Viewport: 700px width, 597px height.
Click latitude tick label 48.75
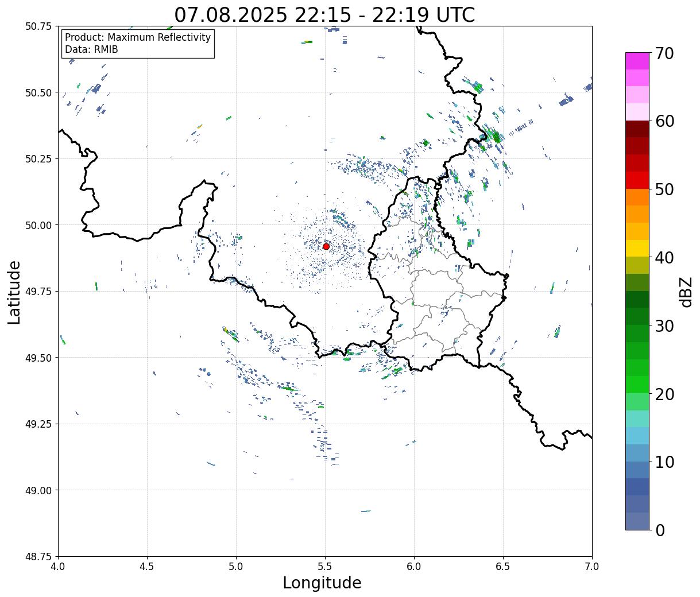tap(38, 557)
